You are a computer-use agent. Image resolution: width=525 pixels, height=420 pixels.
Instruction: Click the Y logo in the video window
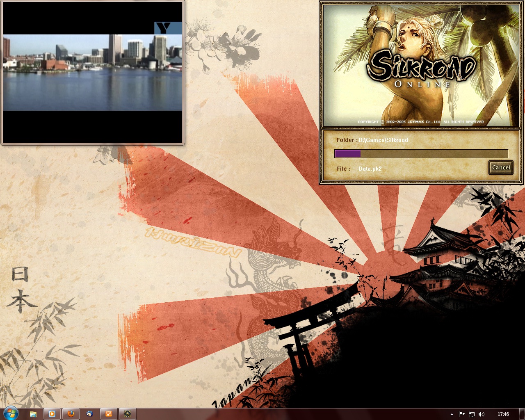(164, 28)
